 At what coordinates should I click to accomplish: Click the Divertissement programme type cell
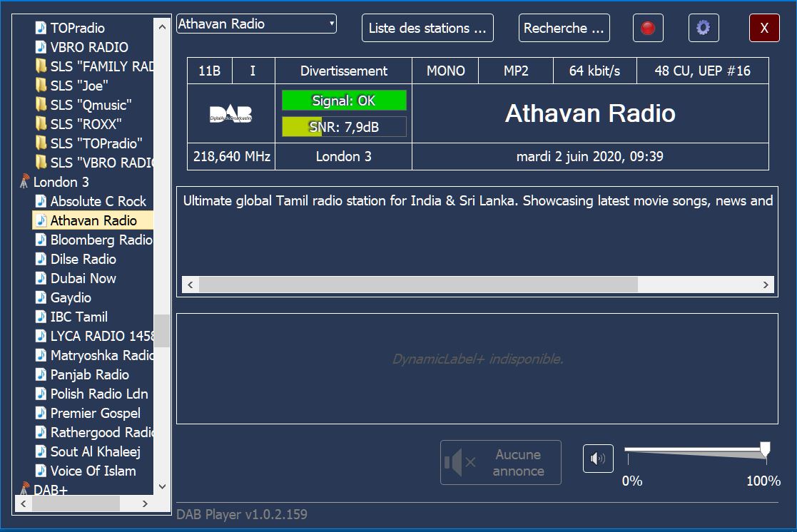(x=344, y=71)
